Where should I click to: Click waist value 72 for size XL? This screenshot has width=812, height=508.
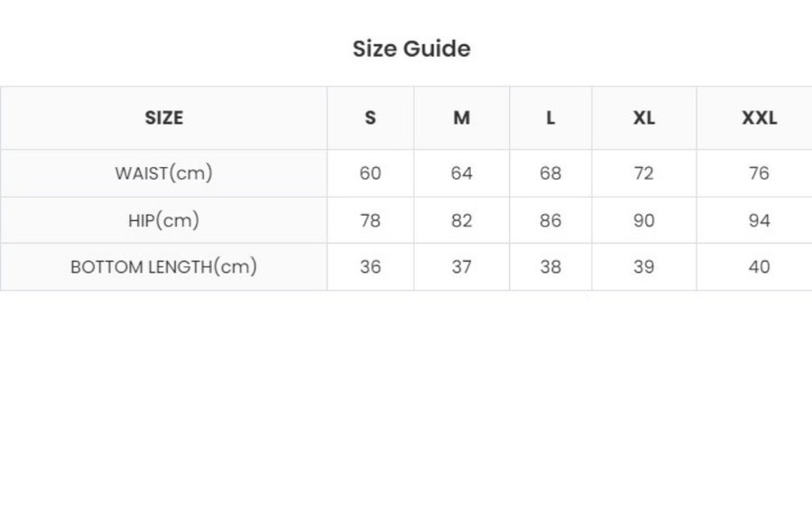pos(643,173)
